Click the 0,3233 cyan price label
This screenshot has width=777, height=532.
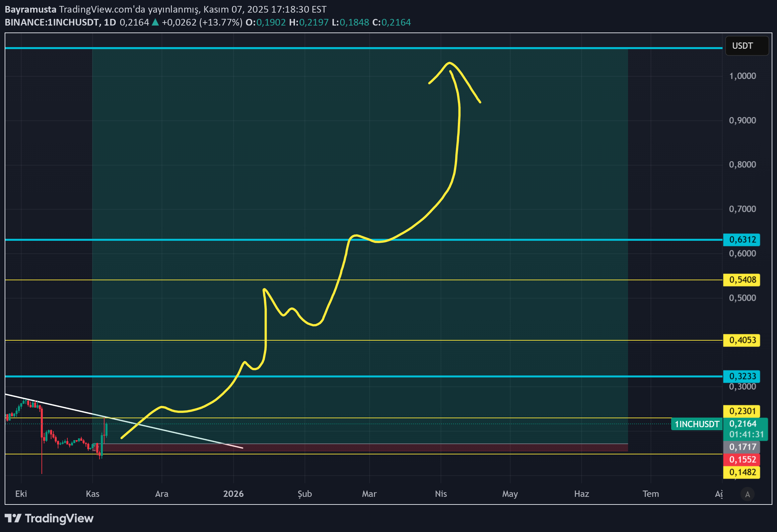click(x=741, y=376)
